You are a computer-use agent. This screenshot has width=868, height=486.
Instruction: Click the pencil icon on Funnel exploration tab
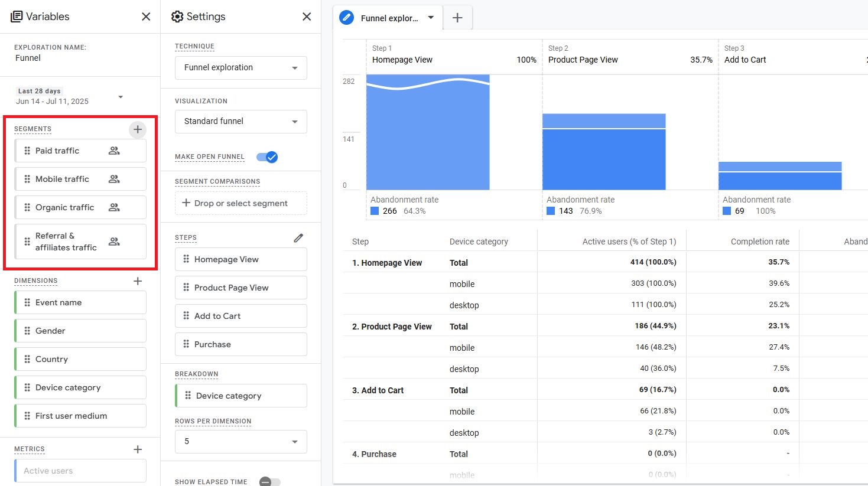coord(346,18)
